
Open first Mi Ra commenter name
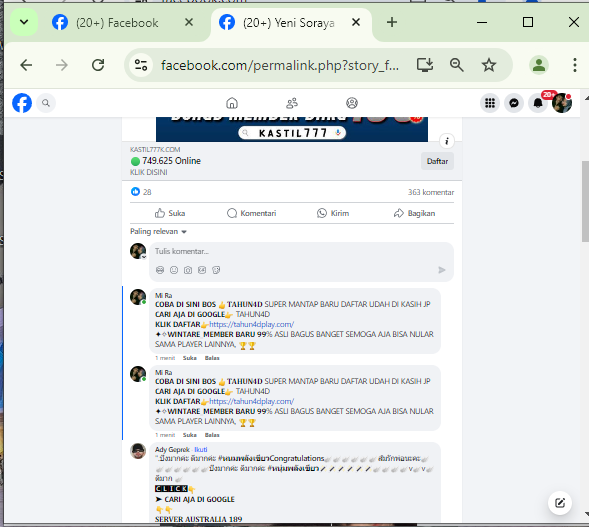pos(163,296)
